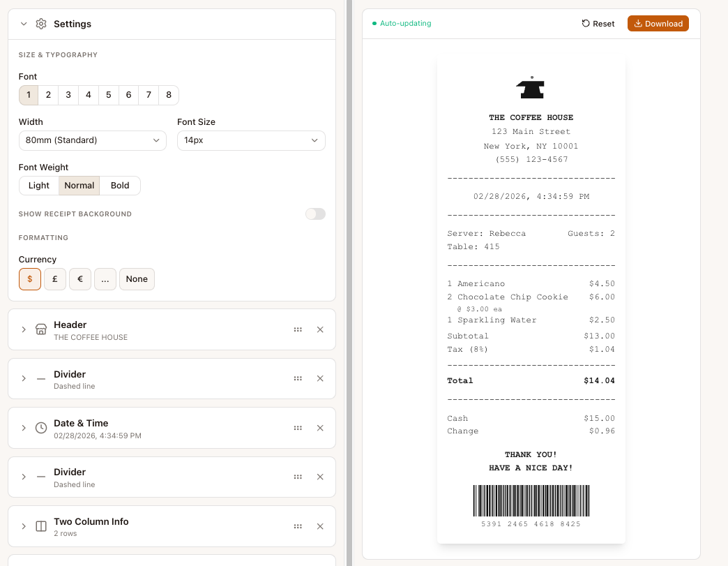728x566 pixels.
Task: Open the Font Size dropdown
Action: tap(251, 140)
